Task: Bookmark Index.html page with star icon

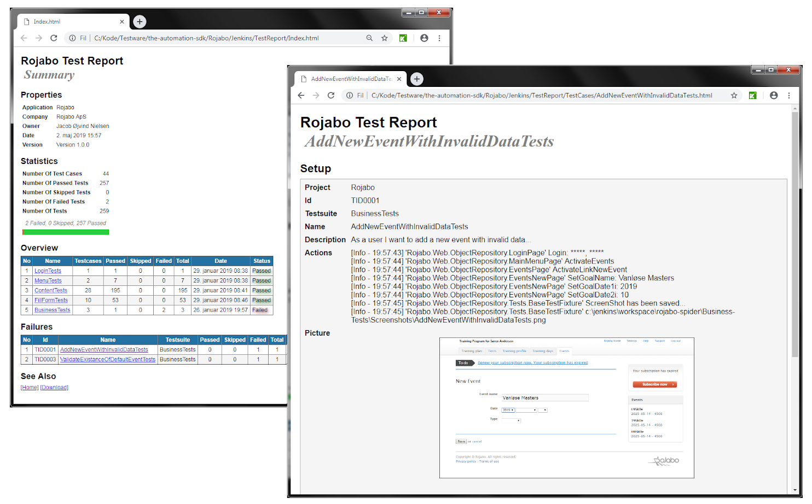Action: click(385, 38)
